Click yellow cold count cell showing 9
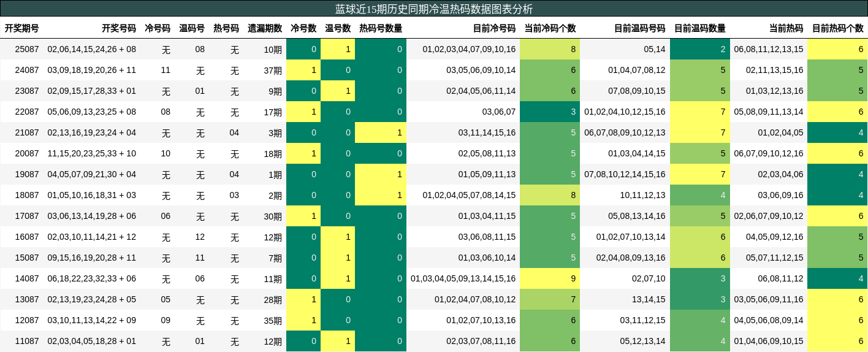 550,278
